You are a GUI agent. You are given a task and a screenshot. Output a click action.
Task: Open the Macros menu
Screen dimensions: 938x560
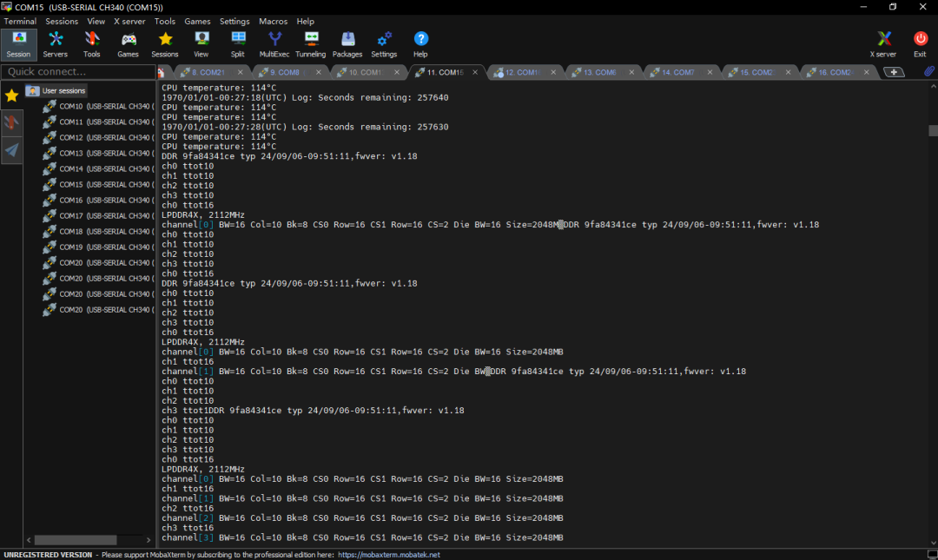coord(273,21)
